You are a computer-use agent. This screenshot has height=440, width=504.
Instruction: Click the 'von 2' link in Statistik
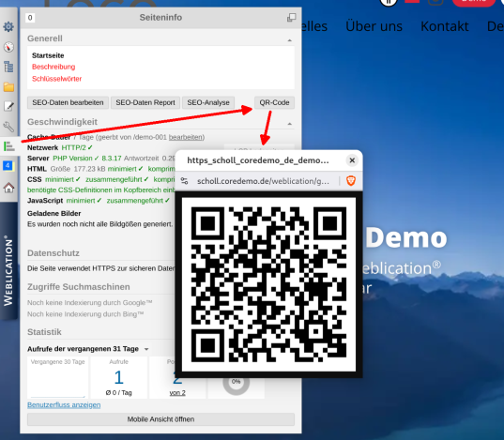177,393
